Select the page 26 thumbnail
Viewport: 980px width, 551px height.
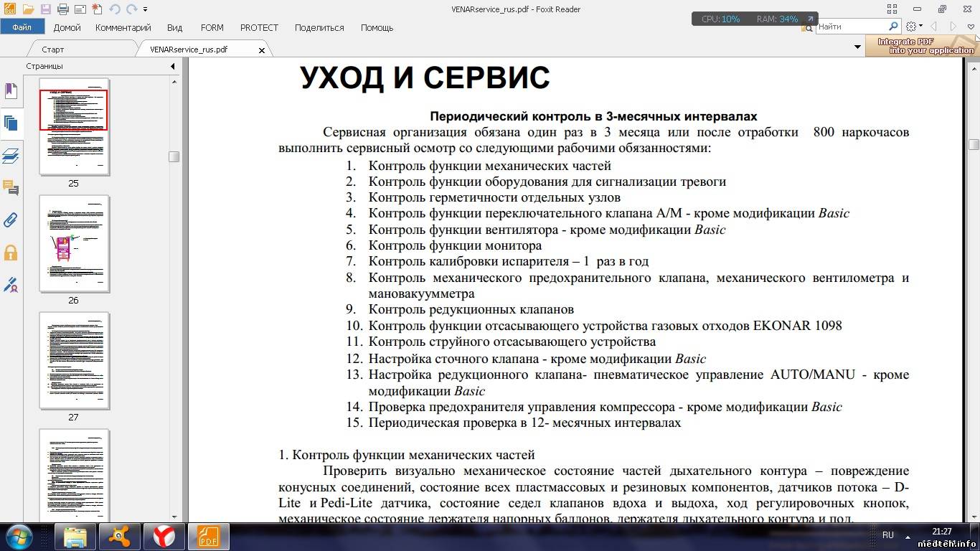74,244
